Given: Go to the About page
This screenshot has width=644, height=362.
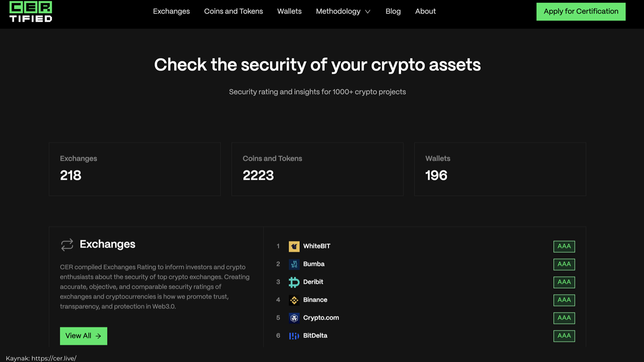Looking at the screenshot, I should click(425, 11).
